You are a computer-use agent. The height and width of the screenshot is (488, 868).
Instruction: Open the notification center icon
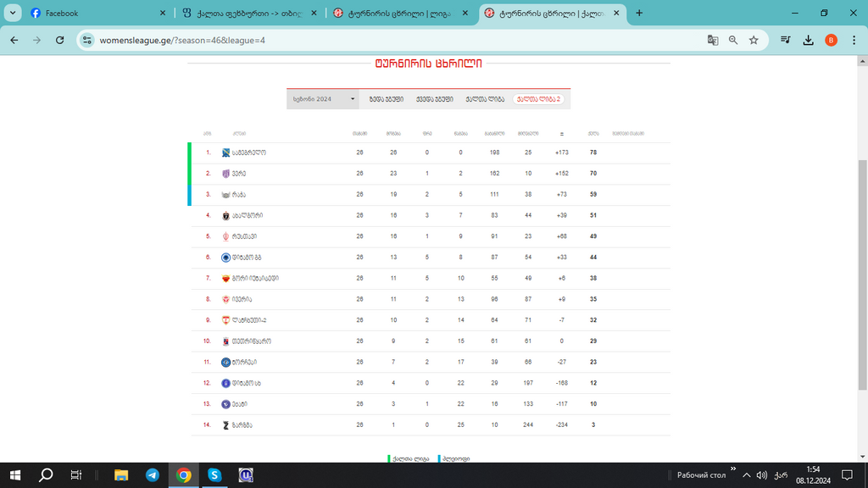(847, 475)
